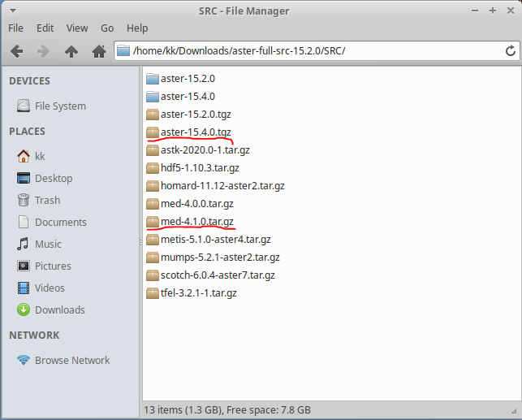The width and height of the screenshot is (522, 420).
Task: Open File System from the sidebar
Action: pos(60,106)
